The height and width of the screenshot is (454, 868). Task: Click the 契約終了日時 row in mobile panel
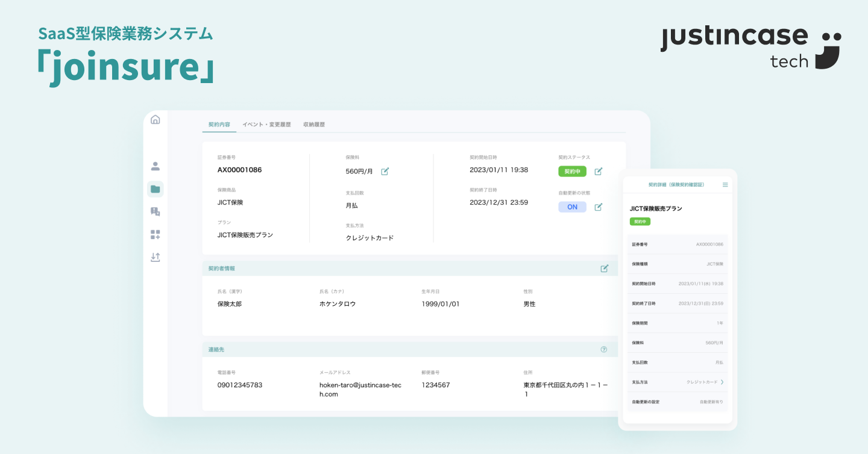click(678, 303)
